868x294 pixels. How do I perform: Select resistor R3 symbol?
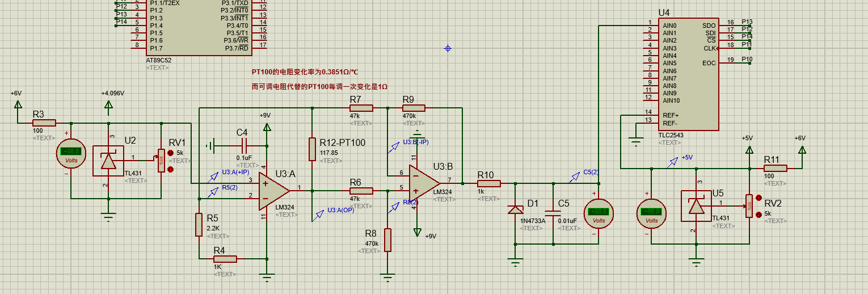click(x=44, y=123)
